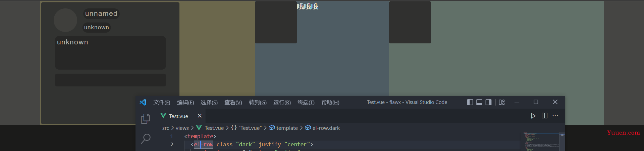The height and width of the screenshot is (151, 644).
Task: Open the Search view in activity bar
Action: (x=146, y=139)
